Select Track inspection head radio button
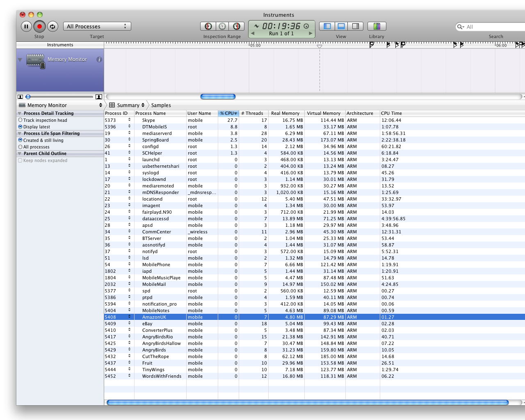 click(21, 120)
